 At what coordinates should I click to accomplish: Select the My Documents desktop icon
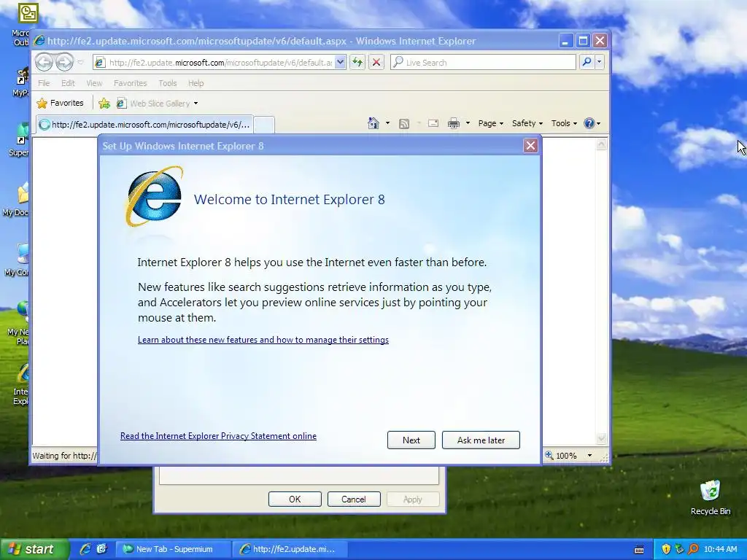18,200
